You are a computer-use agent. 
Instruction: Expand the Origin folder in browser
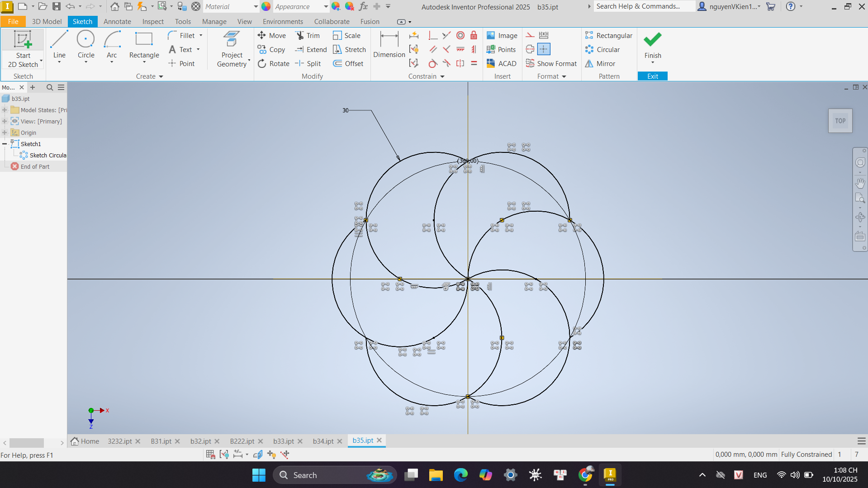(5, 133)
